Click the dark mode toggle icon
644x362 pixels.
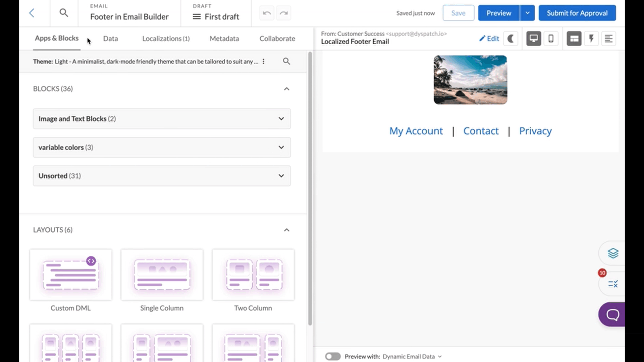tap(511, 38)
